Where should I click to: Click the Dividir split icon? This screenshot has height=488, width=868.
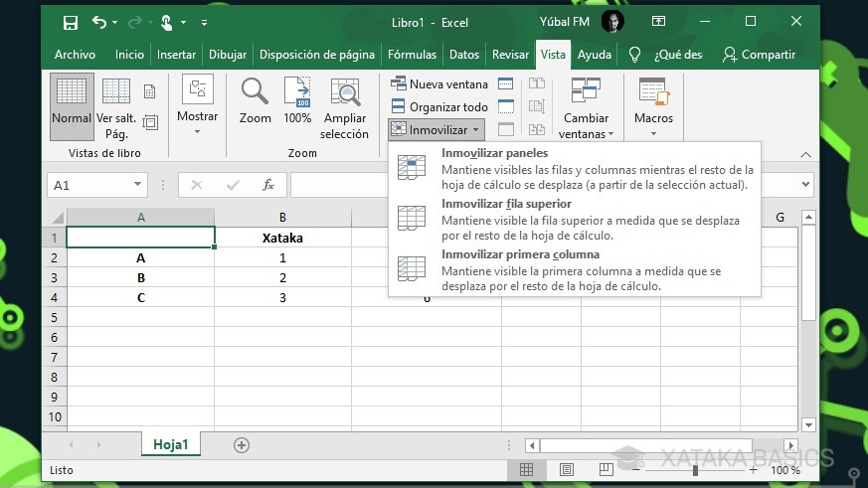click(505, 84)
